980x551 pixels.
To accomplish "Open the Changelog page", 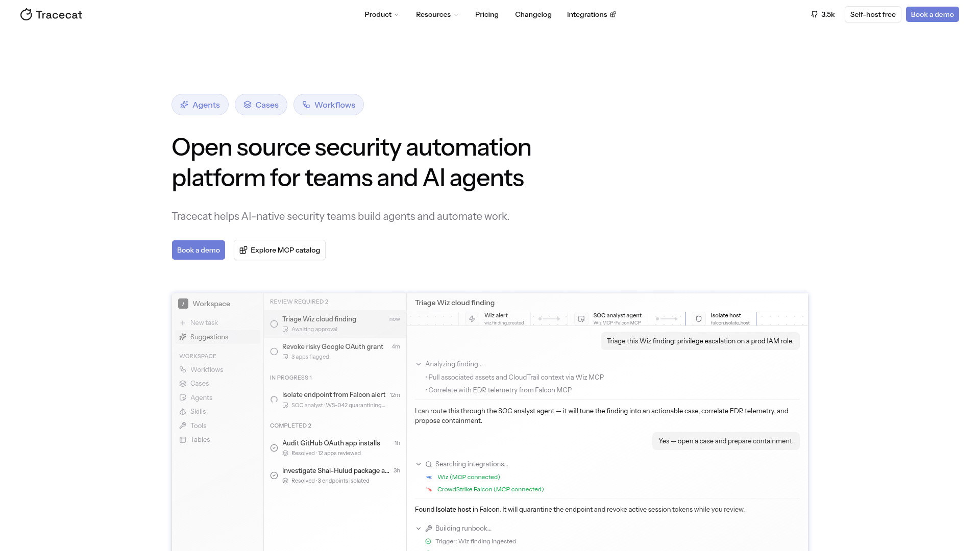I will click(x=533, y=14).
